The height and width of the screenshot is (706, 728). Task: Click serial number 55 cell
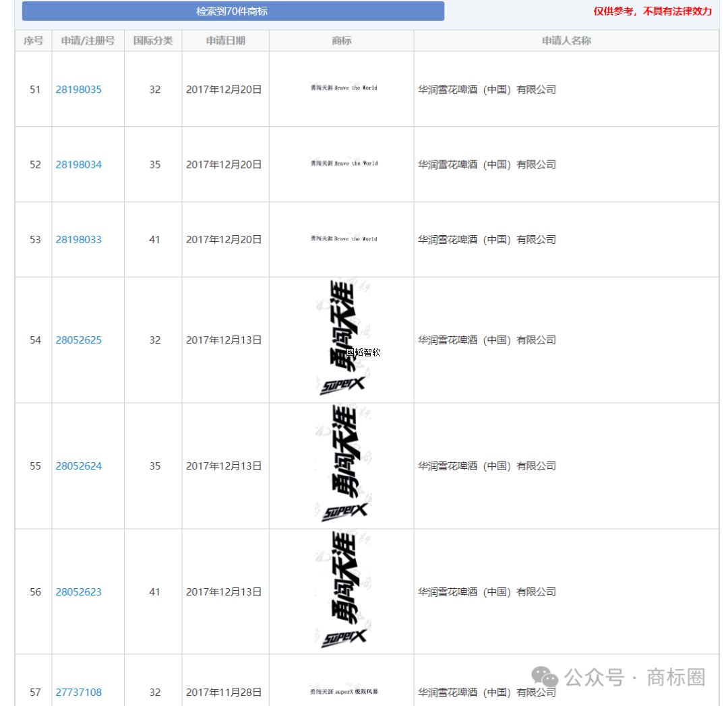[35, 466]
